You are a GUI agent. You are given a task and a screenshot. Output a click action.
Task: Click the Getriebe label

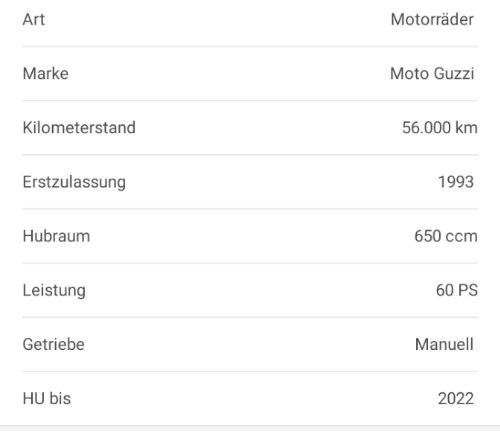[x=53, y=344]
